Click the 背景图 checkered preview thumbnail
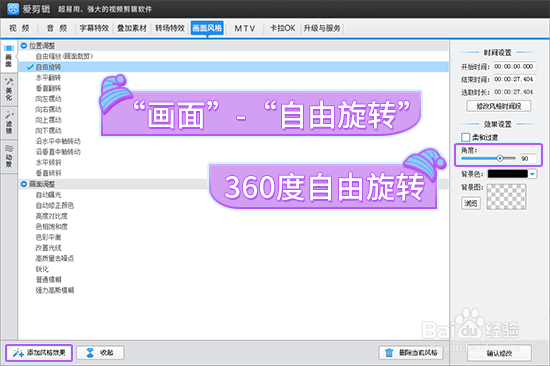 (x=507, y=197)
